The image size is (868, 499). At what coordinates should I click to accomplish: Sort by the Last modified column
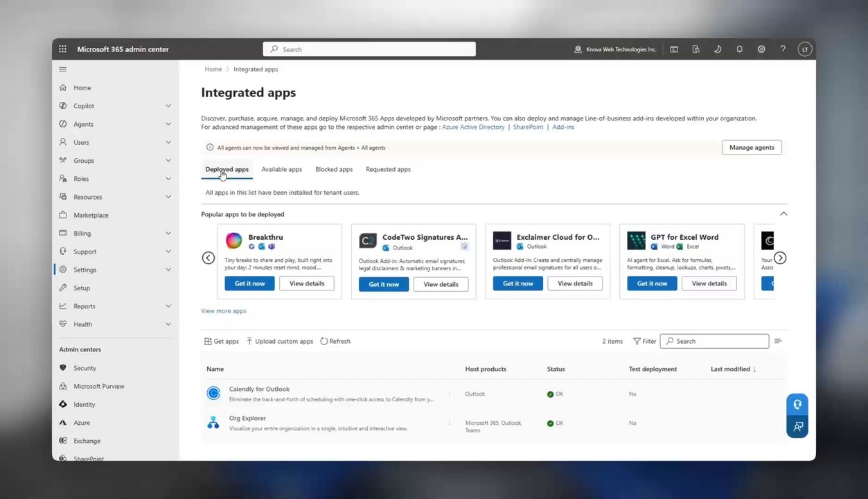click(x=733, y=369)
